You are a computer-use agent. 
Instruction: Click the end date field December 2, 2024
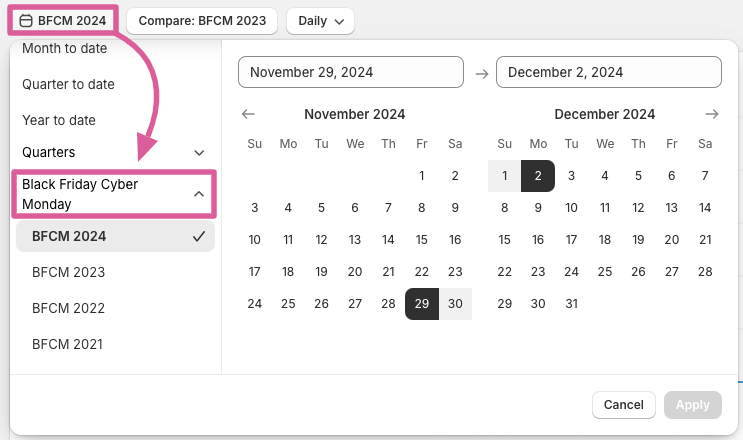608,72
